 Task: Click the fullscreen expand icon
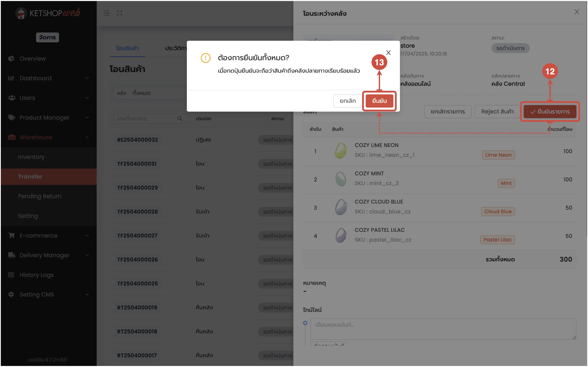click(x=120, y=13)
